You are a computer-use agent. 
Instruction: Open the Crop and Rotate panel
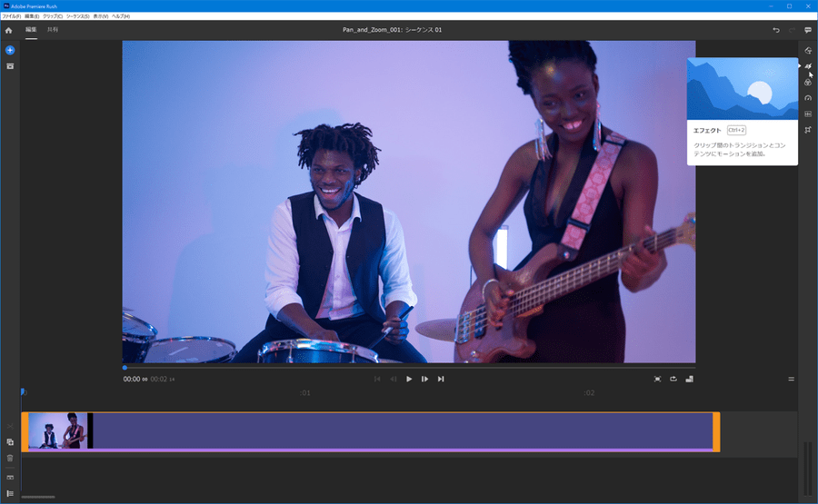(808, 130)
